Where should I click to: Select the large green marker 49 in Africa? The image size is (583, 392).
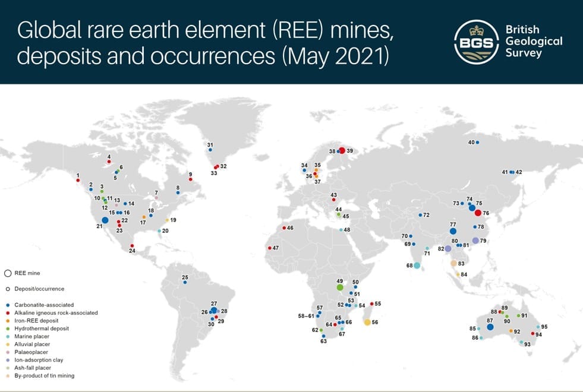click(x=340, y=287)
